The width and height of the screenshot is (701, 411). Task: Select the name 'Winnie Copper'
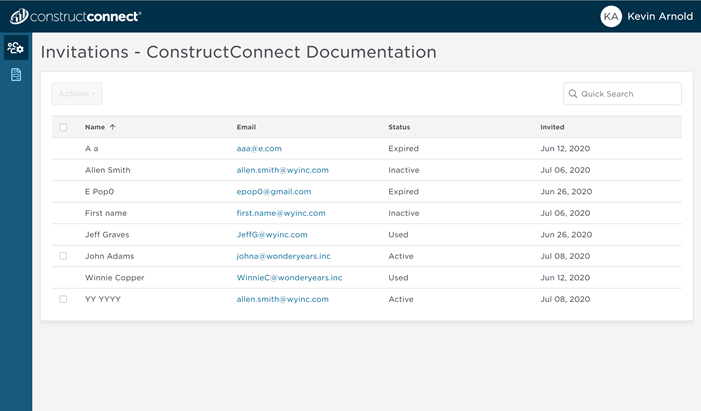pos(115,278)
